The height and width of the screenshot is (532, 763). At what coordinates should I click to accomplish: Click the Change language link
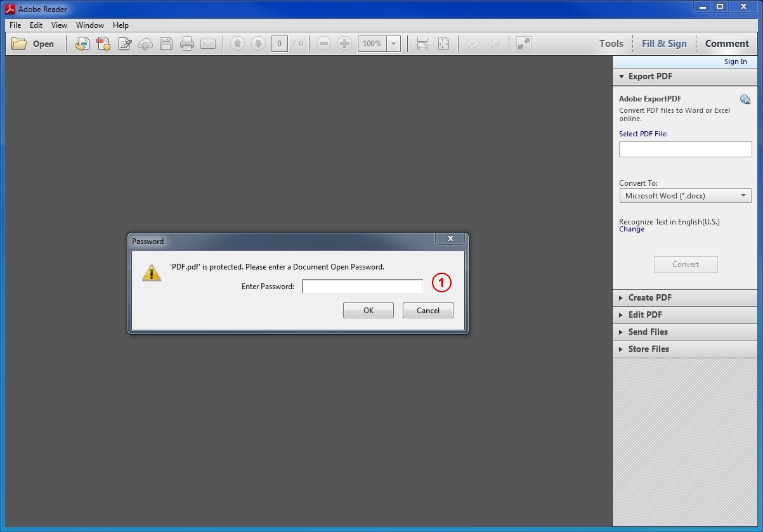[631, 230]
